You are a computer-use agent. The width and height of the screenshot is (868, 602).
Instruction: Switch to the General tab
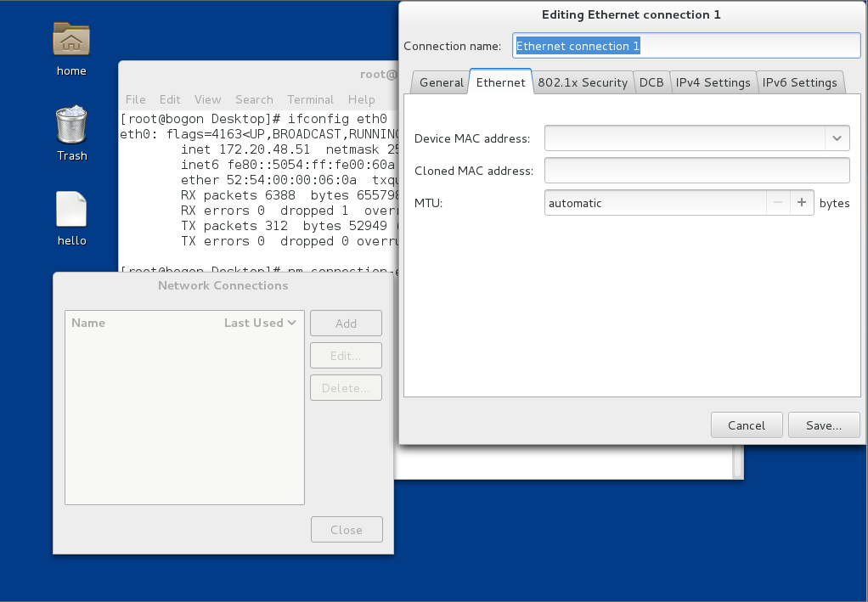click(x=441, y=82)
